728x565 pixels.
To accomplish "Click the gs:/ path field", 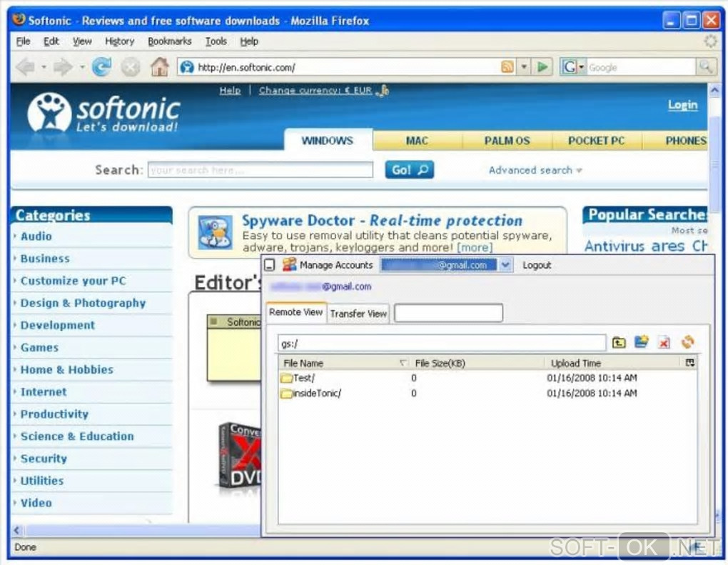I will pyautogui.click(x=442, y=344).
